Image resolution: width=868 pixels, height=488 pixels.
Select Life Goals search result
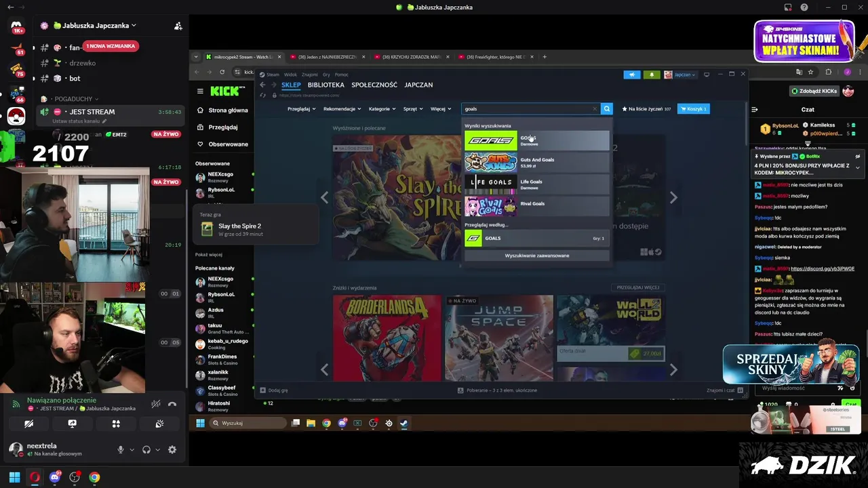[536, 184]
